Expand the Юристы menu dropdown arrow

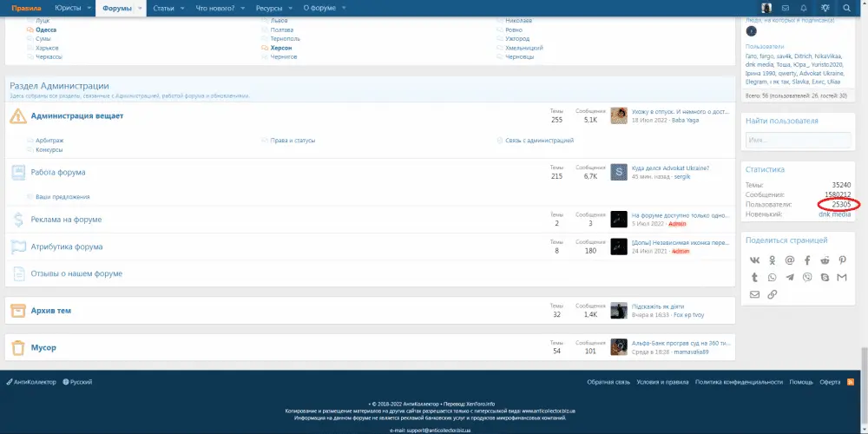pyautogui.click(x=89, y=8)
